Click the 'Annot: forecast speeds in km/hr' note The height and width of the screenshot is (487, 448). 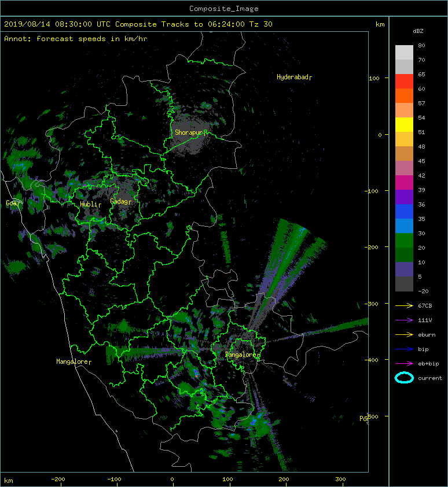76,39
